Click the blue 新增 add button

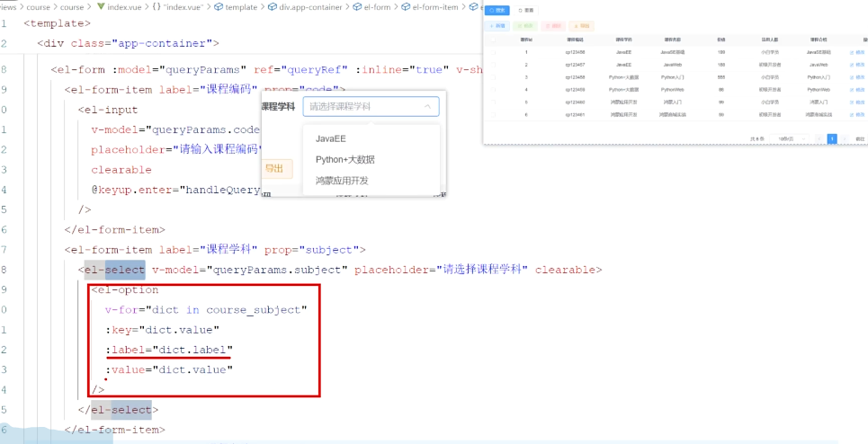pyautogui.click(x=497, y=26)
